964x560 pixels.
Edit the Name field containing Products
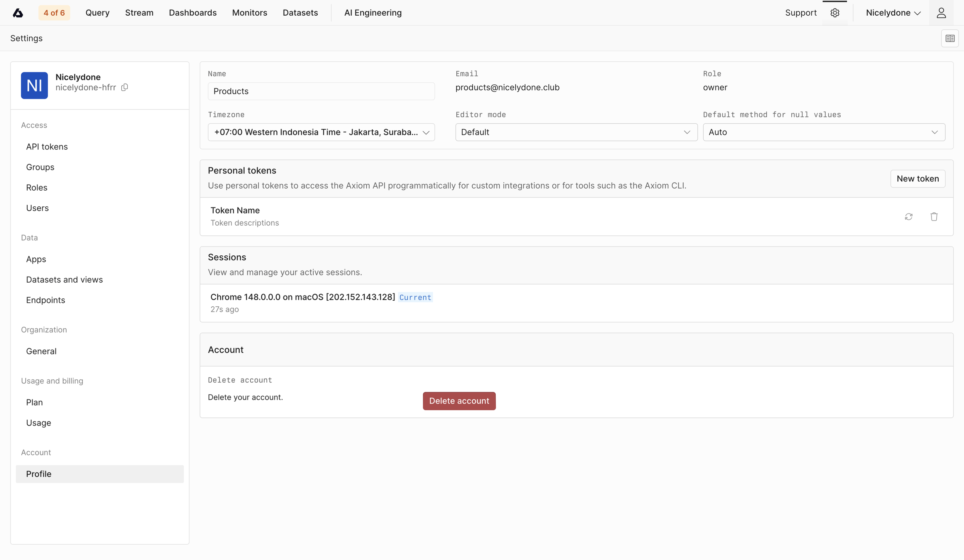(321, 91)
